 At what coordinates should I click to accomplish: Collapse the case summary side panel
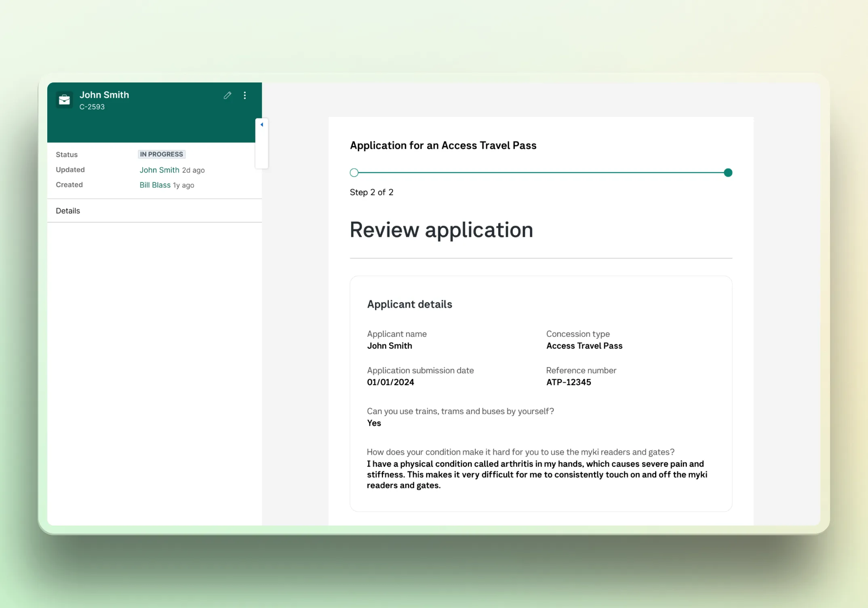[262, 125]
